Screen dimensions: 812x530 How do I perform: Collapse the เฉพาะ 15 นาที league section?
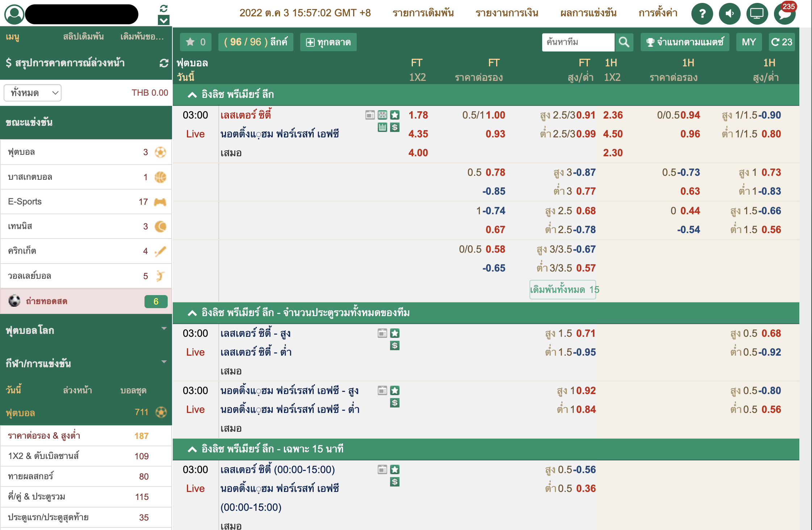tap(486, 449)
